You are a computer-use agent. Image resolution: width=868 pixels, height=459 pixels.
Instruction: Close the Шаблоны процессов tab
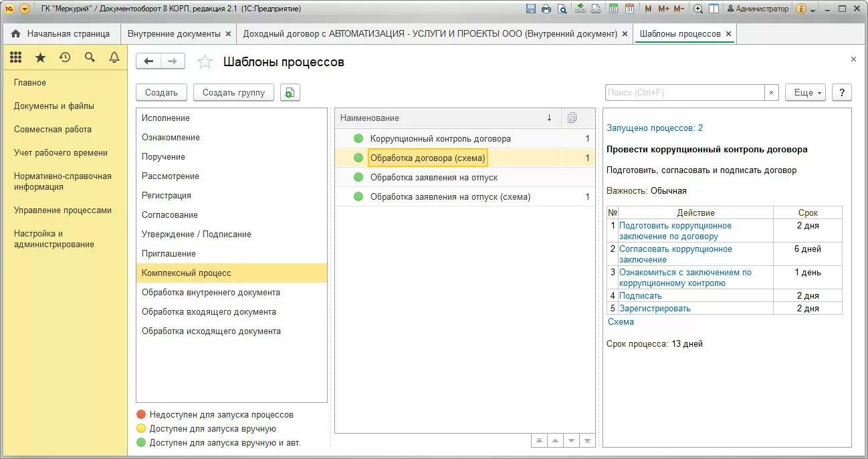(x=728, y=33)
